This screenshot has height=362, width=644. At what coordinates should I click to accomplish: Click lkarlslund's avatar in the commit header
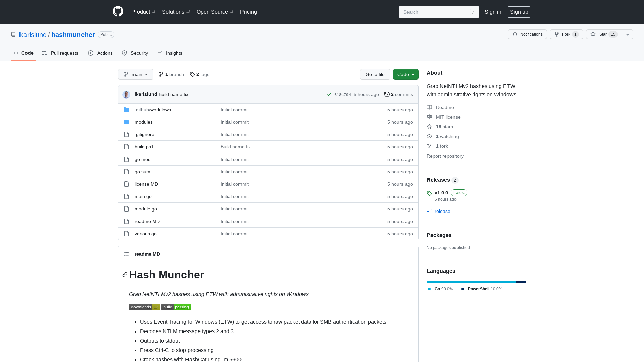click(x=126, y=95)
